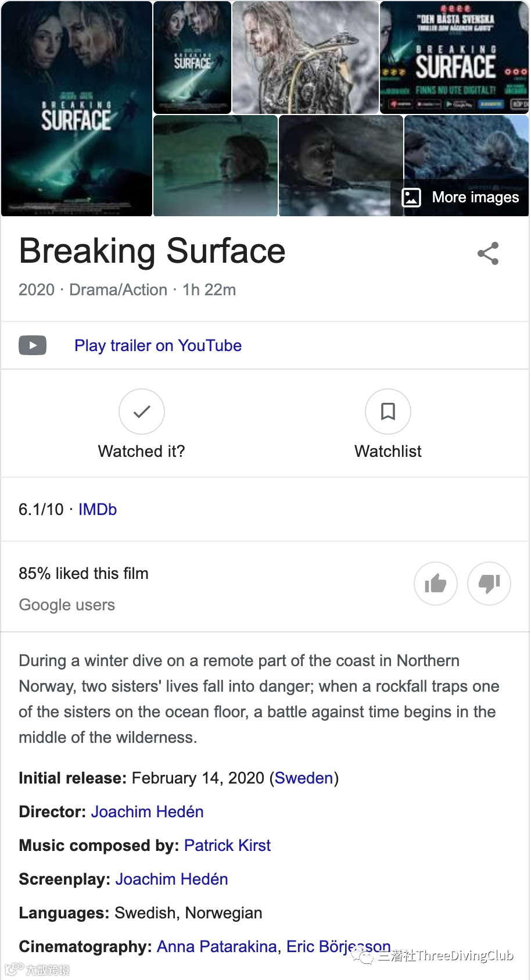
Task: Open the small poster thumbnail
Action: click(x=192, y=57)
